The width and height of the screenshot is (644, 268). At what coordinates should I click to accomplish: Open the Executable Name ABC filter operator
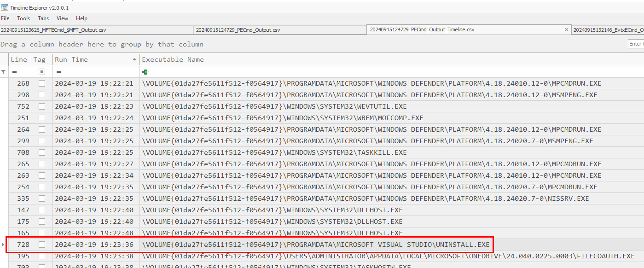145,72
